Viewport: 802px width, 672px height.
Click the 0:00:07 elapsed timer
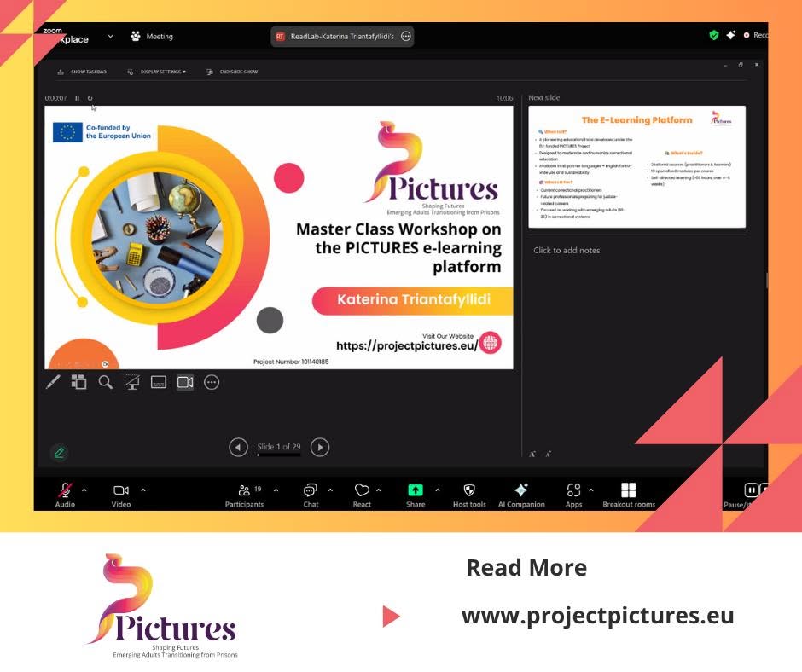pyautogui.click(x=55, y=98)
